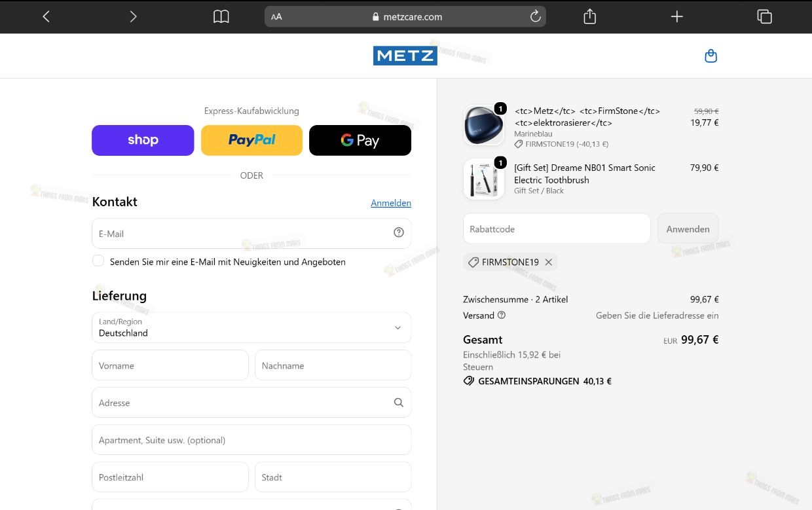Click the GESAMTEINSPARUNGEN 40,13 € text
Screen dimensions: 812x510
(537, 381)
